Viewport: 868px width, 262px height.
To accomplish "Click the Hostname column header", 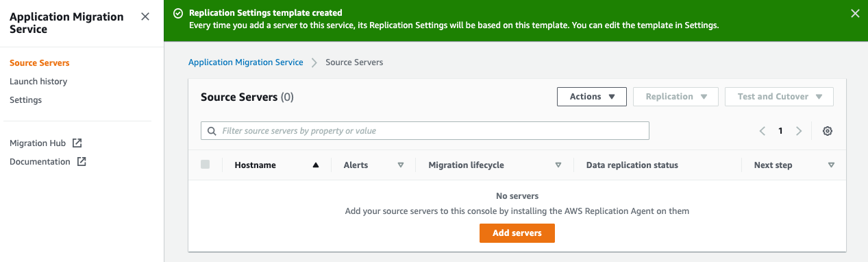I will click(255, 165).
